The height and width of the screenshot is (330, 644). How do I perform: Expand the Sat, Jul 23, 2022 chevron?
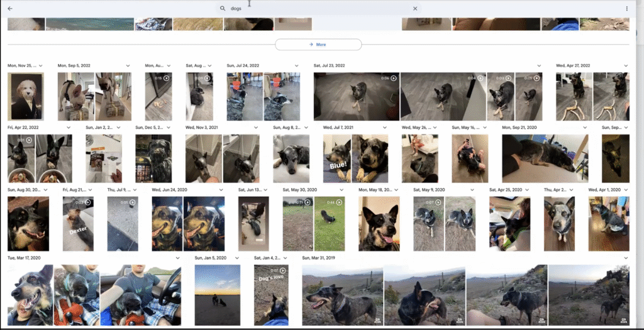(x=539, y=65)
